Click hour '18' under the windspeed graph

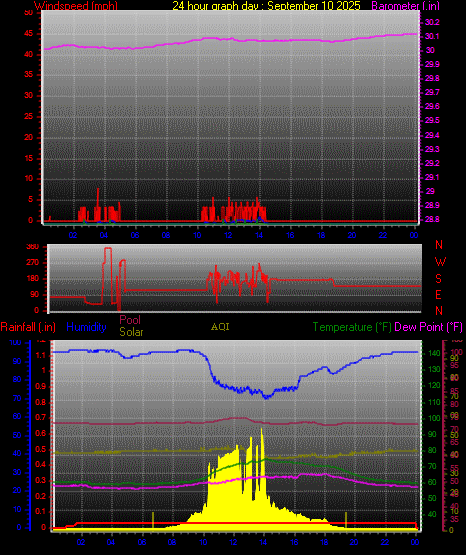click(321, 235)
